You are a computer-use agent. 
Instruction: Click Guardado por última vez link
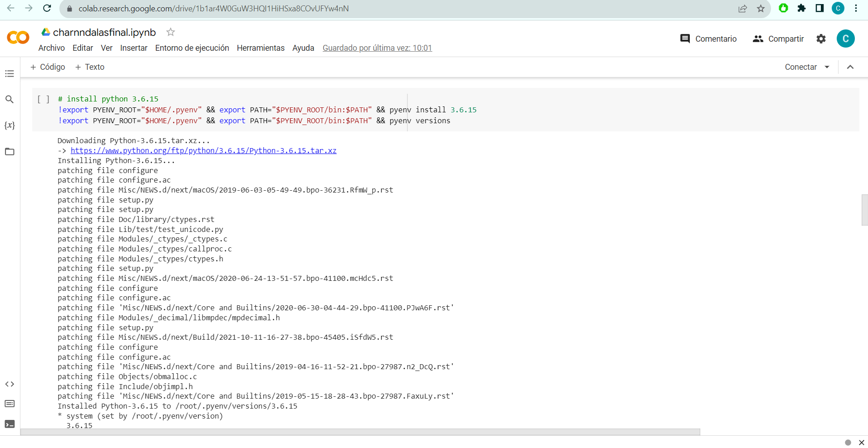[x=377, y=48]
